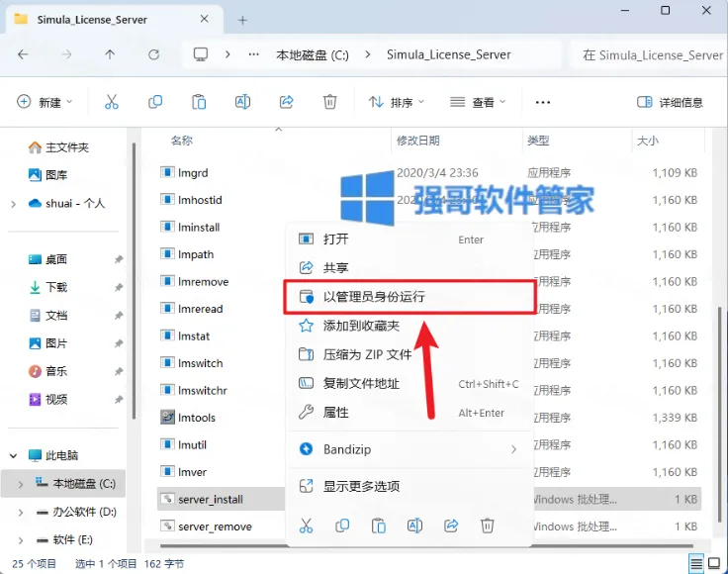Sort by the Name column header
Image resolution: width=728 pixels, height=574 pixels.
182,141
